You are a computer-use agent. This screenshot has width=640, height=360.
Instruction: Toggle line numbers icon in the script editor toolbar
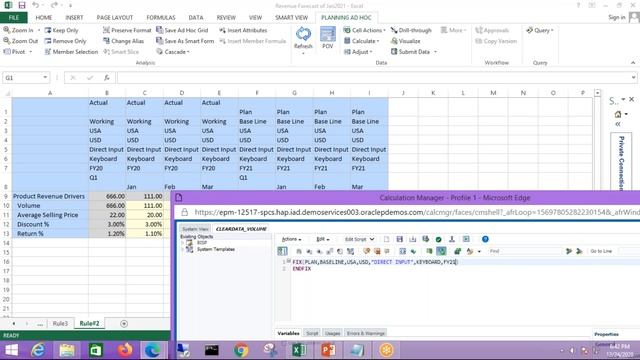click(282, 251)
